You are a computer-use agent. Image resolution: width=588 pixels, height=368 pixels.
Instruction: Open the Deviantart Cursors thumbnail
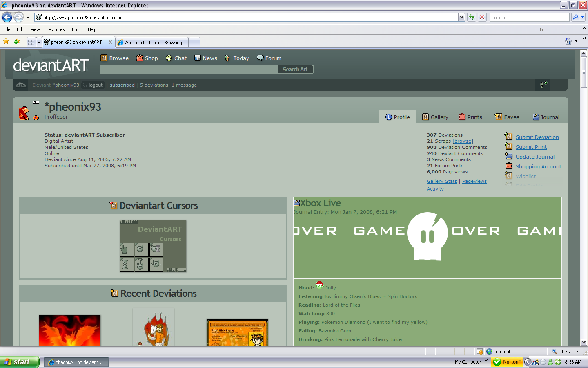(x=153, y=246)
